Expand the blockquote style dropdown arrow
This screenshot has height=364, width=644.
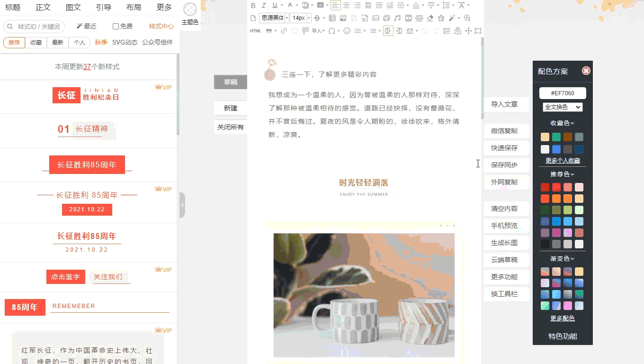click(276, 31)
